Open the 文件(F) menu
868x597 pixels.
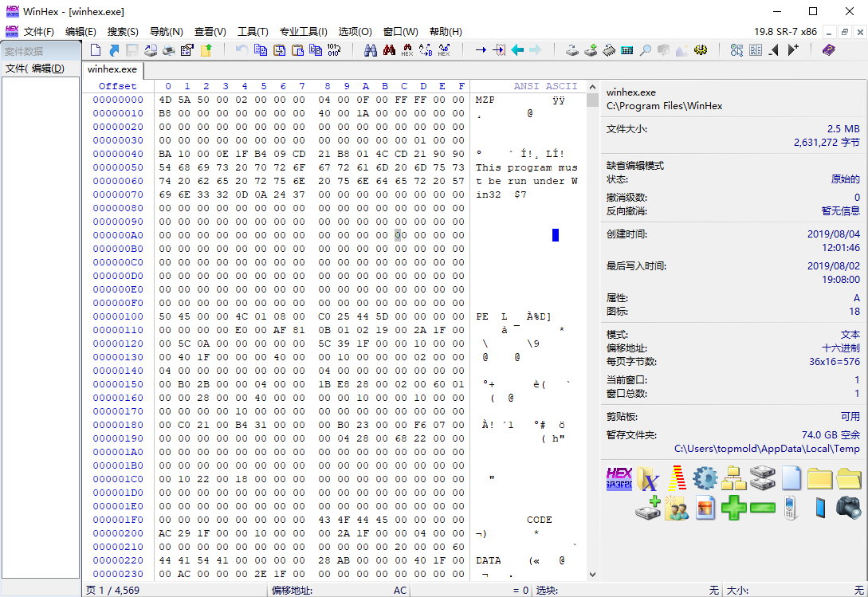39,32
